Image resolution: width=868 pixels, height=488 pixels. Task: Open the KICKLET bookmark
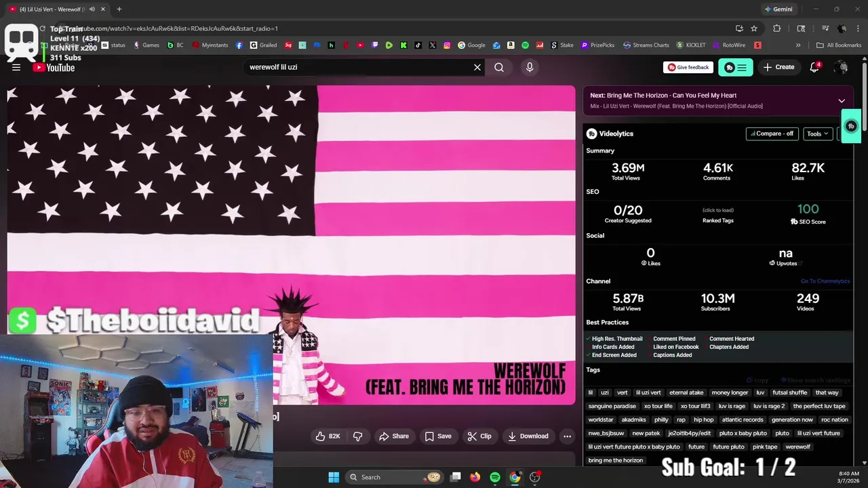click(692, 45)
